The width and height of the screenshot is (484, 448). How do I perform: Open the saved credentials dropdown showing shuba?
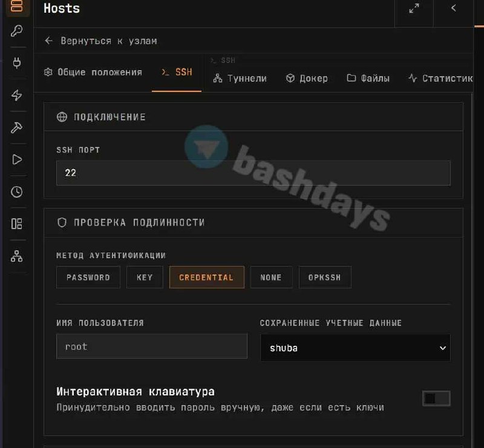click(355, 348)
